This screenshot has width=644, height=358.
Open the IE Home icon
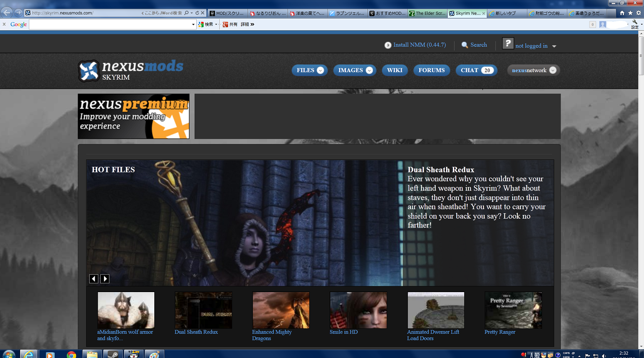click(622, 13)
